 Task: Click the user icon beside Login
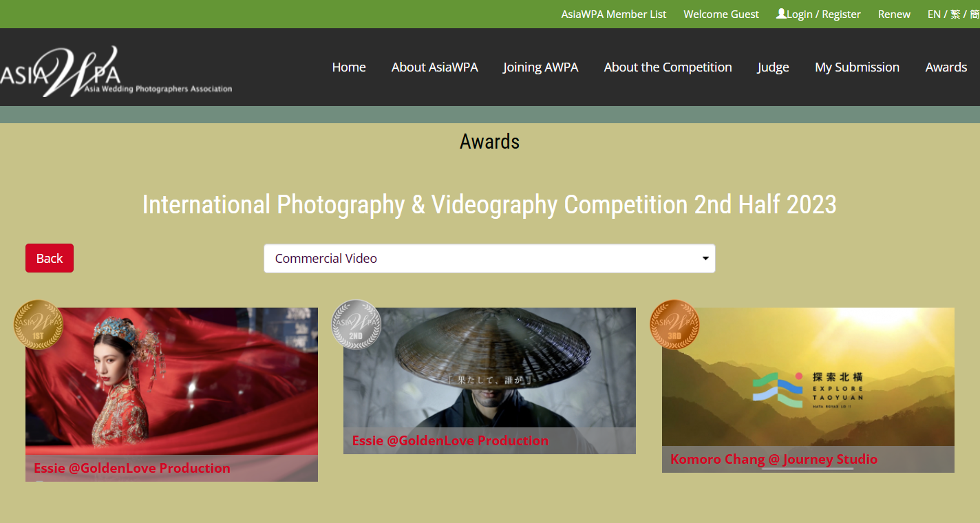[781, 14]
